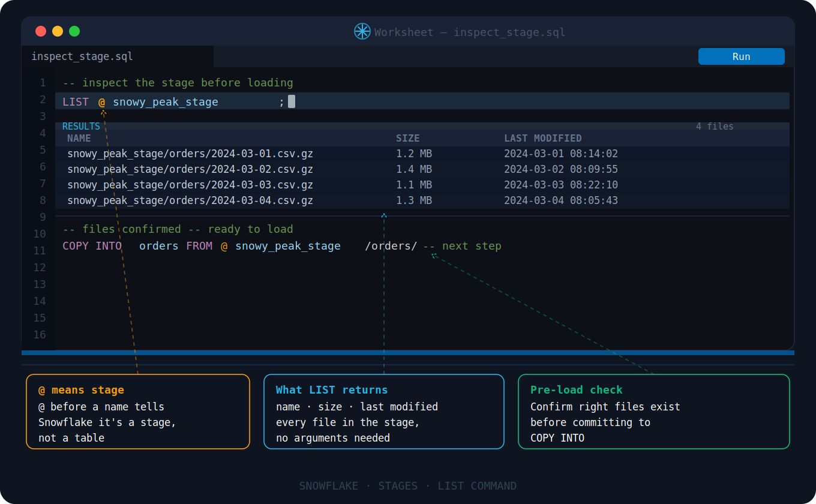This screenshot has width=816, height=504.
Task: Click the orders table name after COPY INTO
Action: point(158,246)
